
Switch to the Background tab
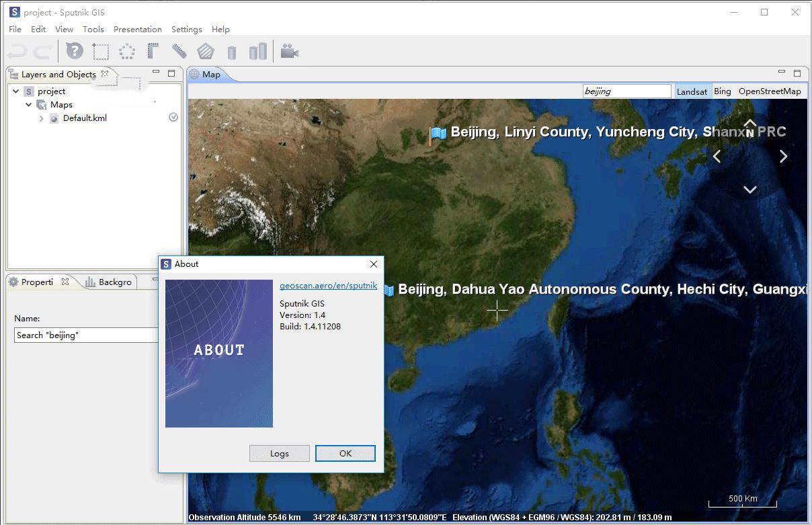[109, 282]
